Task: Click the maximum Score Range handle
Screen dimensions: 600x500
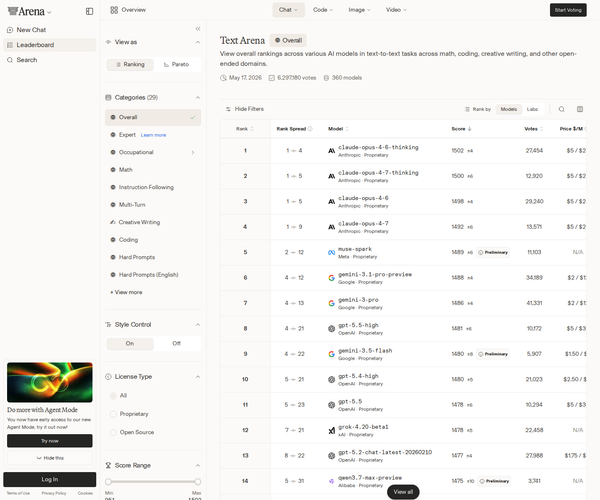Action: 197,482
